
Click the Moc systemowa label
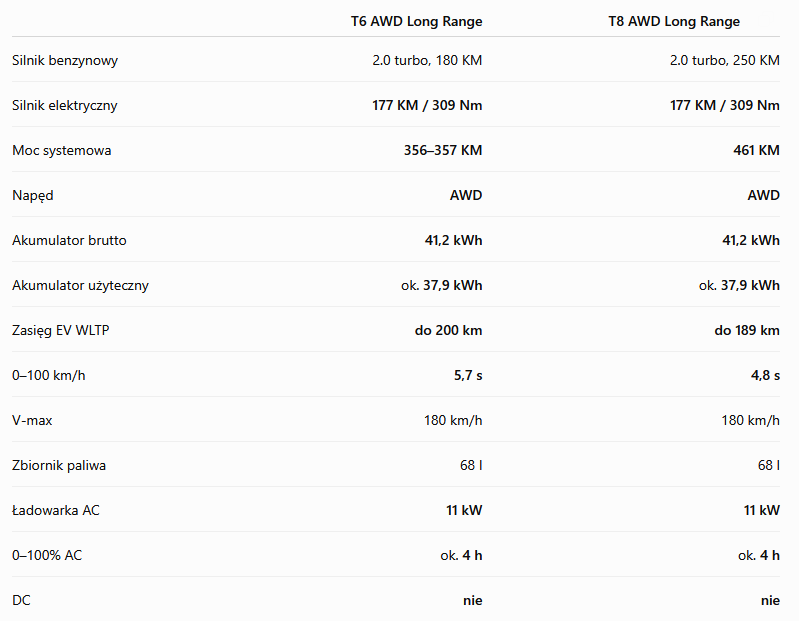click(62, 150)
